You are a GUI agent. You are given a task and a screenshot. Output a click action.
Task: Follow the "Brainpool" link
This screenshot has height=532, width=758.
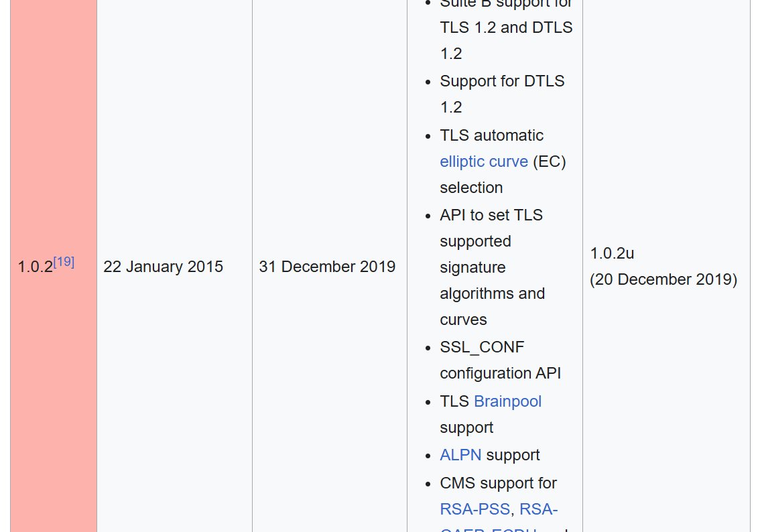507,401
